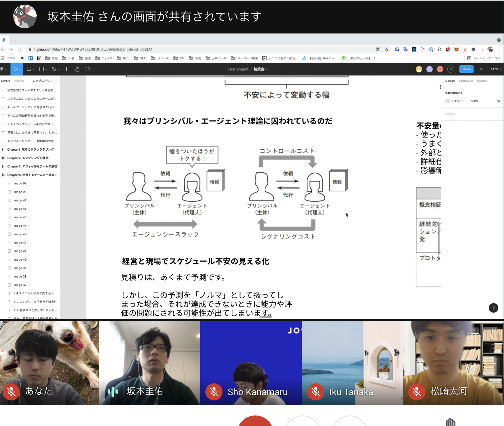Select the Frame tool

29,69
